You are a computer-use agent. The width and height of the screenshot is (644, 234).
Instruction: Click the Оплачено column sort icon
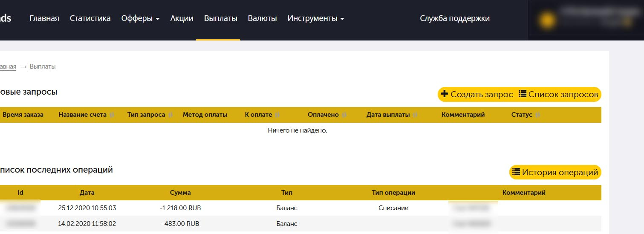pyautogui.click(x=344, y=115)
